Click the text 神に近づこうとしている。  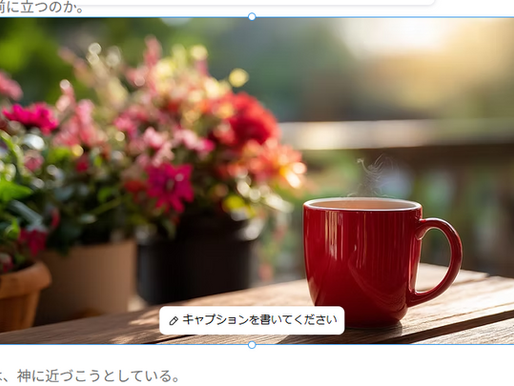click(x=98, y=376)
